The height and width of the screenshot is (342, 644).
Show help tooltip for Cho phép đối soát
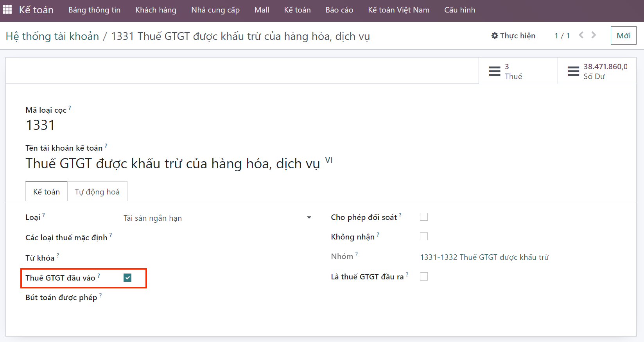400,215
